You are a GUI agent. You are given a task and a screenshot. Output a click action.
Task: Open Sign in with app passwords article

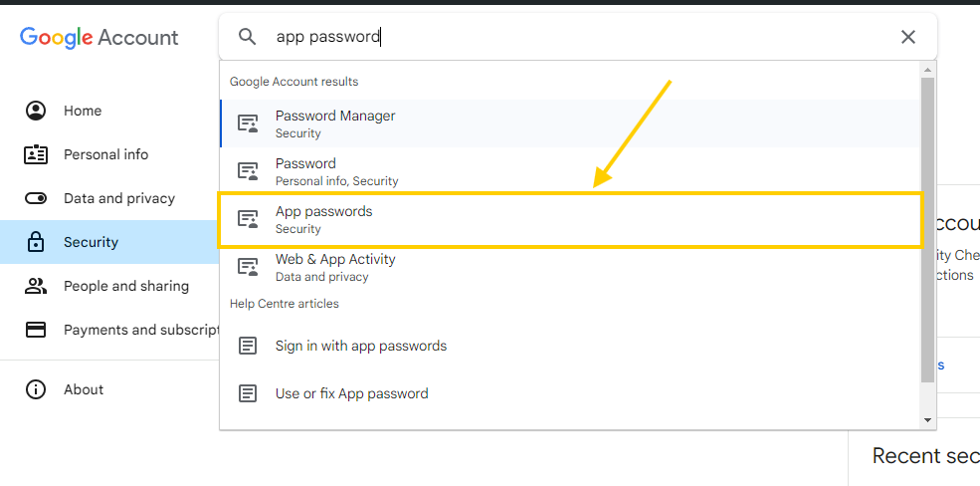pyautogui.click(x=570, y=346)
